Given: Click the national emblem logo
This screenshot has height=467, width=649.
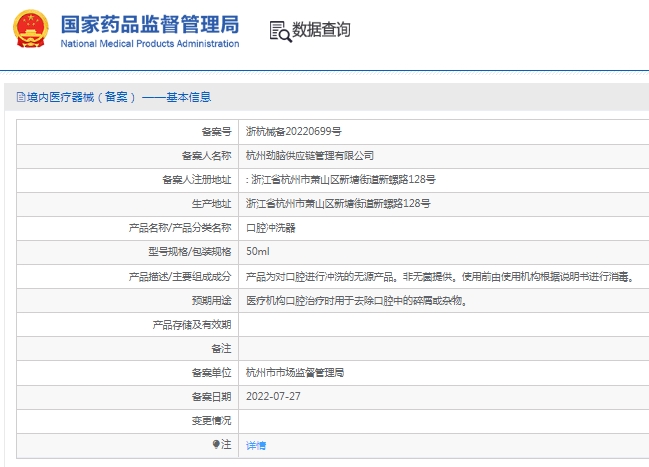Looking at the screenshot, I should pyautogui.click(x=31, y=29).
